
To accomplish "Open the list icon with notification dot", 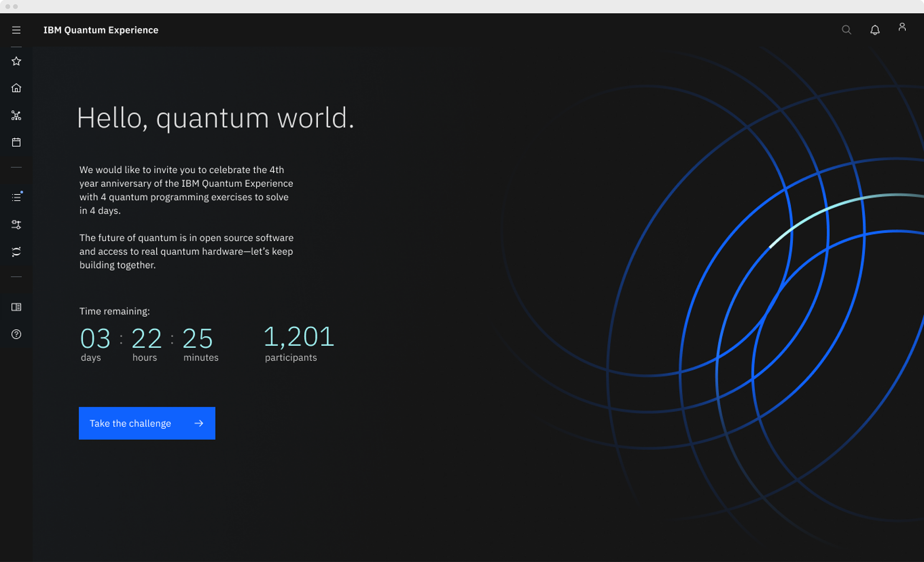I will pyautogui.click(x=16, y=197).
